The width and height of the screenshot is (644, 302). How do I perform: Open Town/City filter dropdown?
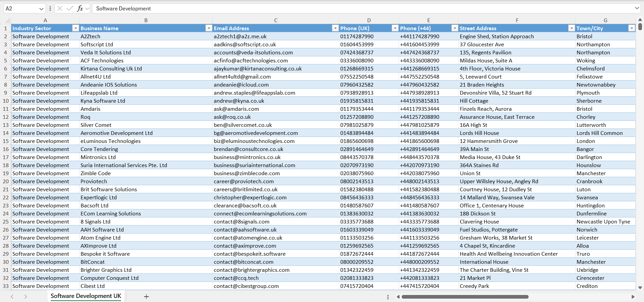632,28
